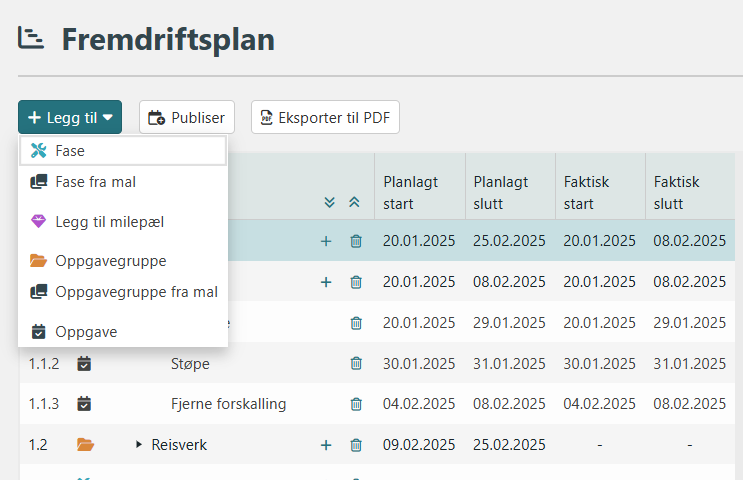Viewport: 743px width, 480px height.
Task: Click plus icon on highlighted first row
Action: (325, 241)
